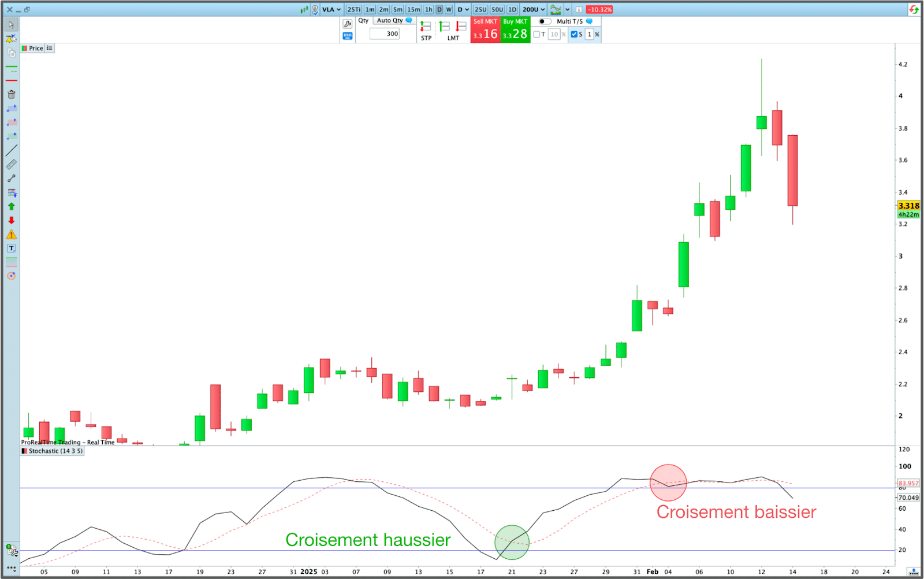
Task: Uncheck the S percentage checkbox
Action: click(574, 35)
